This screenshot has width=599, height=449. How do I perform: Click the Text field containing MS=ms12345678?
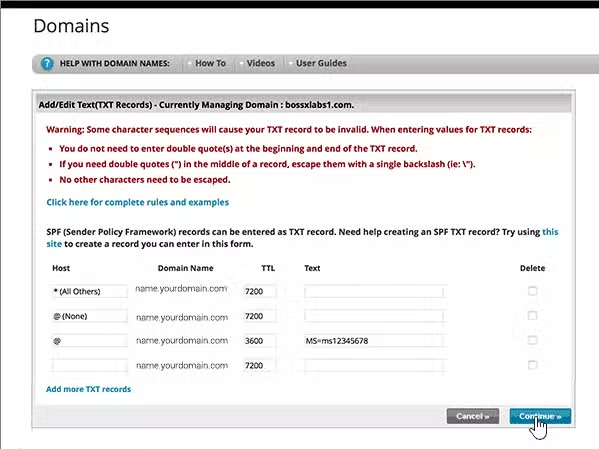374,341
